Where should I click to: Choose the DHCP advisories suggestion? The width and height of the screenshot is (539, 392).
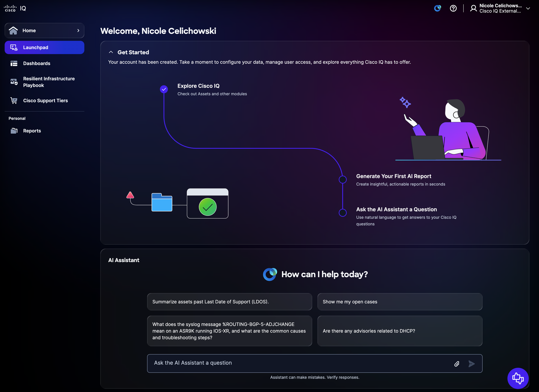click(x=400, y=331)
